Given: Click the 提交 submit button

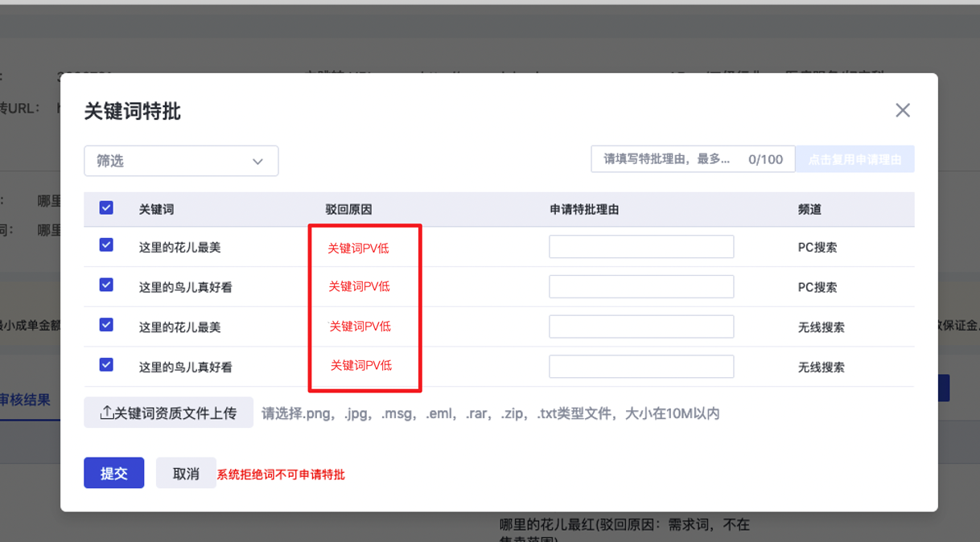Looking at the screenshot, I should 113,473.
